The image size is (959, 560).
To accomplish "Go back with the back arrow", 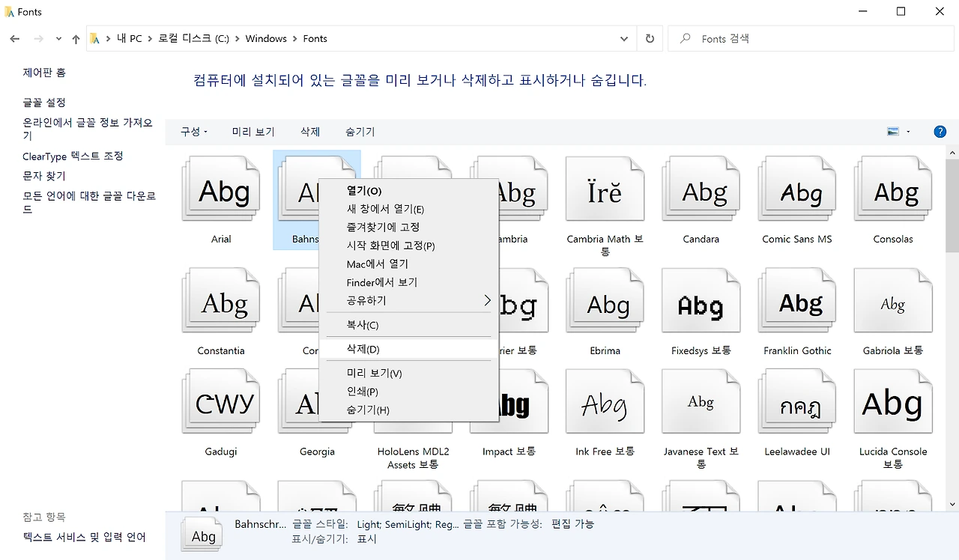I will coord(15,39).
